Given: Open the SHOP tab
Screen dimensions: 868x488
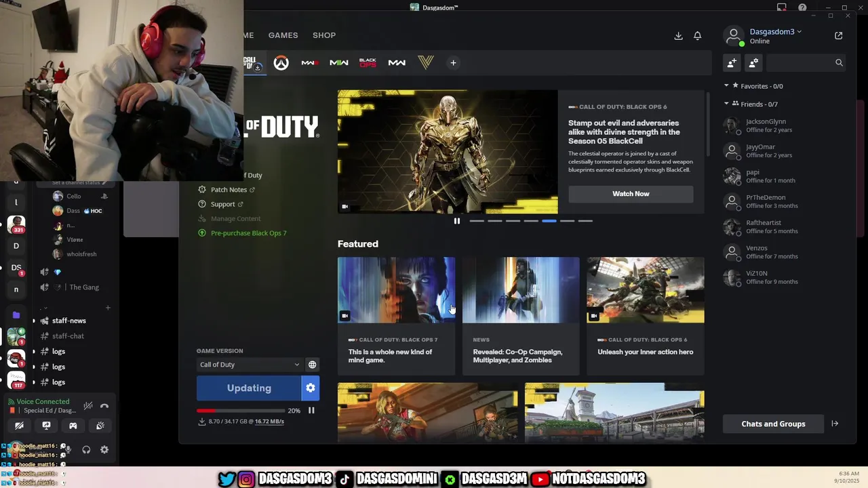Looking at the screenshot, I should (x=324, y=35).
